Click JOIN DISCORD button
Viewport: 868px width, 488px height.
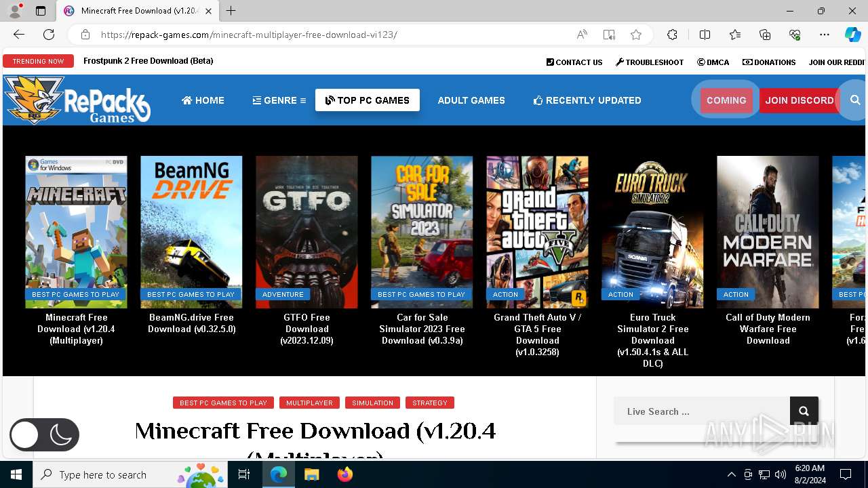point(800,100)
